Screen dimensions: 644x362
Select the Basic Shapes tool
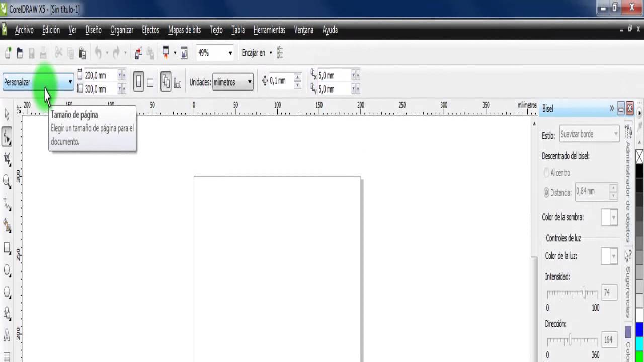(x=7, y=314)
